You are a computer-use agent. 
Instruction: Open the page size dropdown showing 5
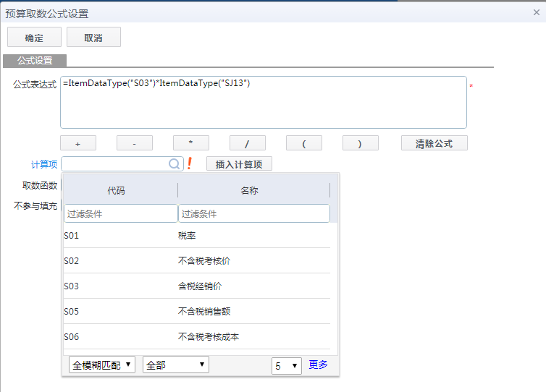click(287, 365)
